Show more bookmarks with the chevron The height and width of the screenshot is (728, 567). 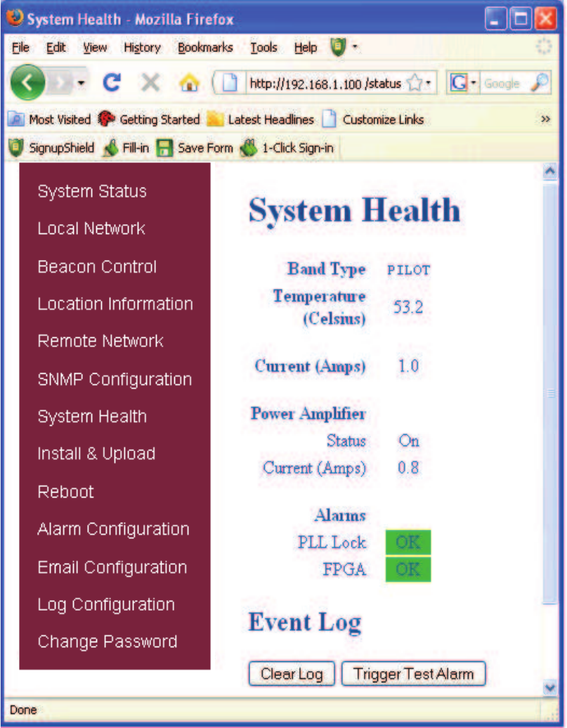pyautogui.click(x=546, y=119)
